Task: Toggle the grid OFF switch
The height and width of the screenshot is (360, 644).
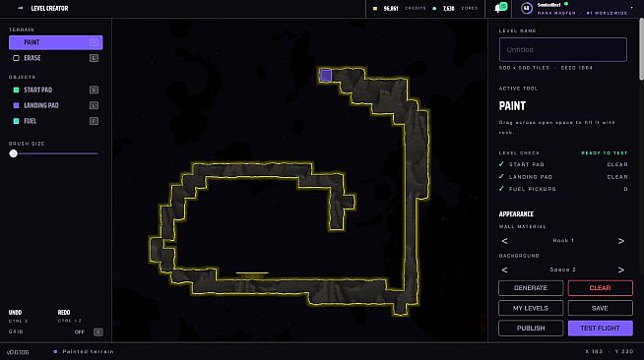Action: (x=79, y=332)
